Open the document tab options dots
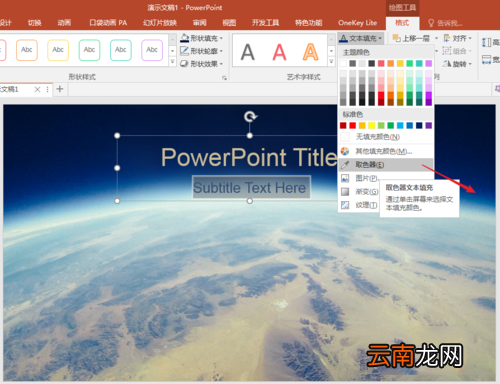The image size is (500, 384). (x=47, y=89)
